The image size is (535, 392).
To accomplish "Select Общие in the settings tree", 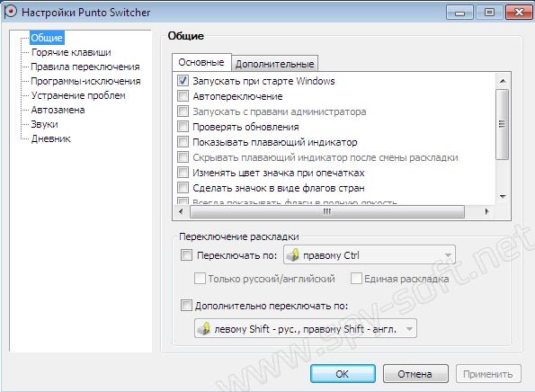I will tap(47, 38).
